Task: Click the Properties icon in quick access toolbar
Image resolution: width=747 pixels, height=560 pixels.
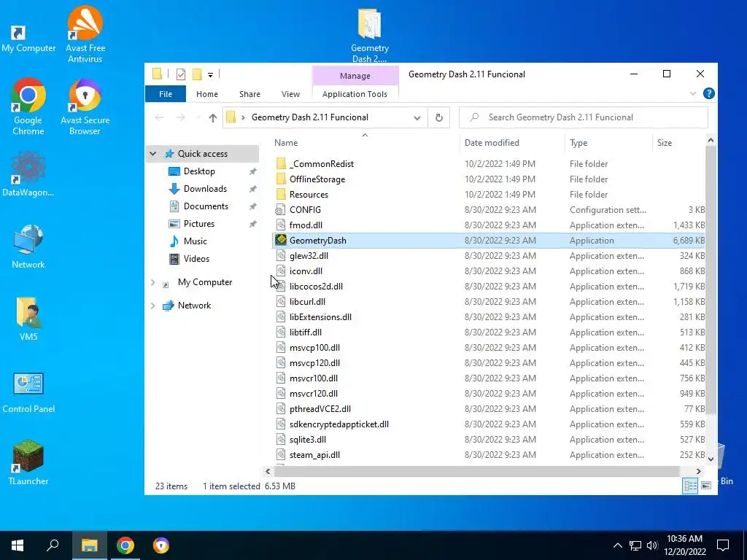Action: (181, 74)
